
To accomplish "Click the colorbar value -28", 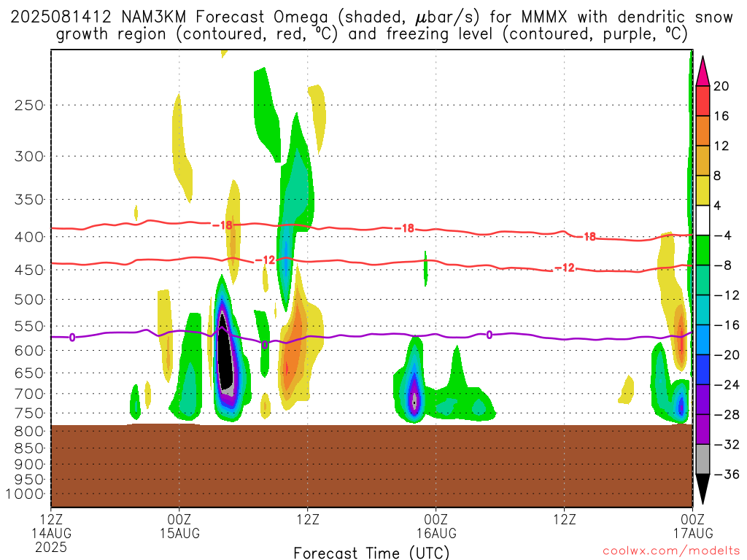I will pos(727,415).
